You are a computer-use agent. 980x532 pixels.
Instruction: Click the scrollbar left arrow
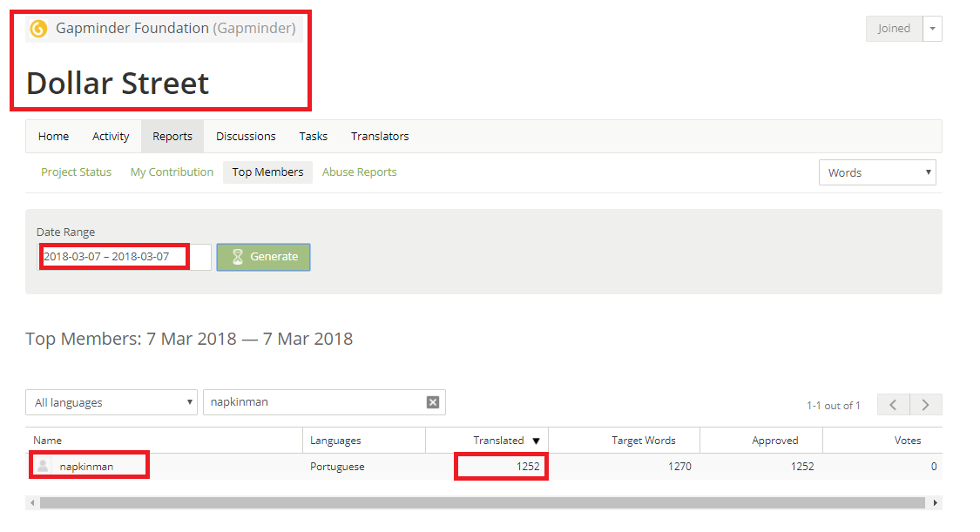32,502
